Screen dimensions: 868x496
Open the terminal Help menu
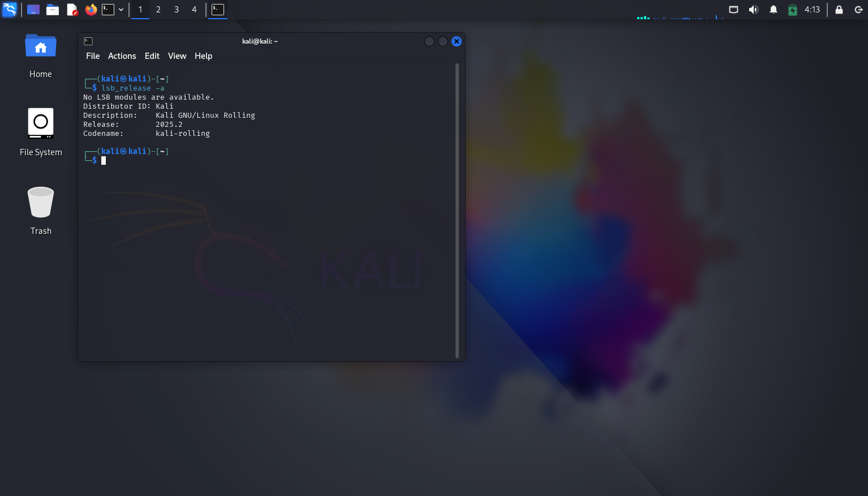pyautogui.click(x=204, y=56)
